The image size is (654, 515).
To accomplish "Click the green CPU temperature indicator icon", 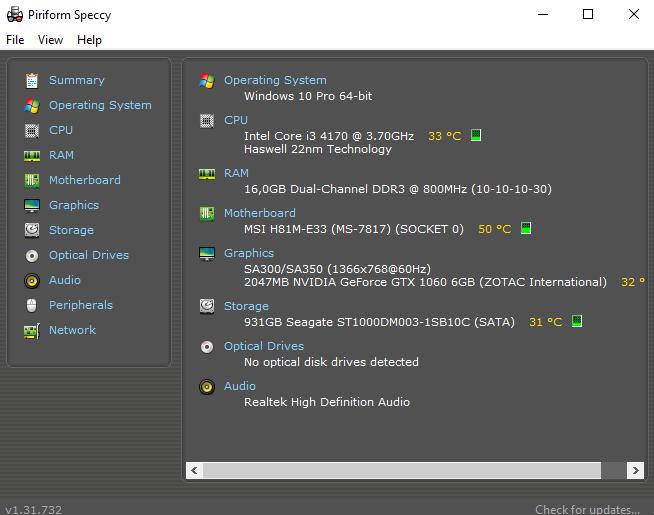I will click(476, 135).
